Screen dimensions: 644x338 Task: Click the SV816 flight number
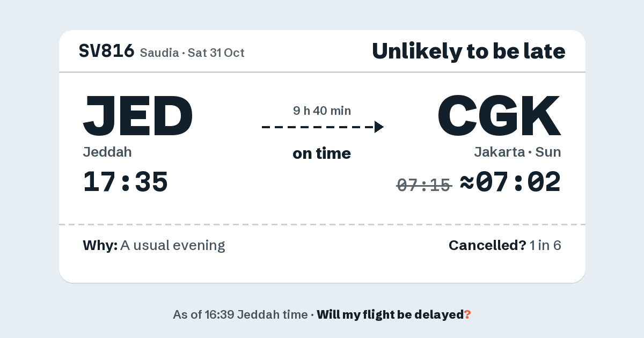106,51
